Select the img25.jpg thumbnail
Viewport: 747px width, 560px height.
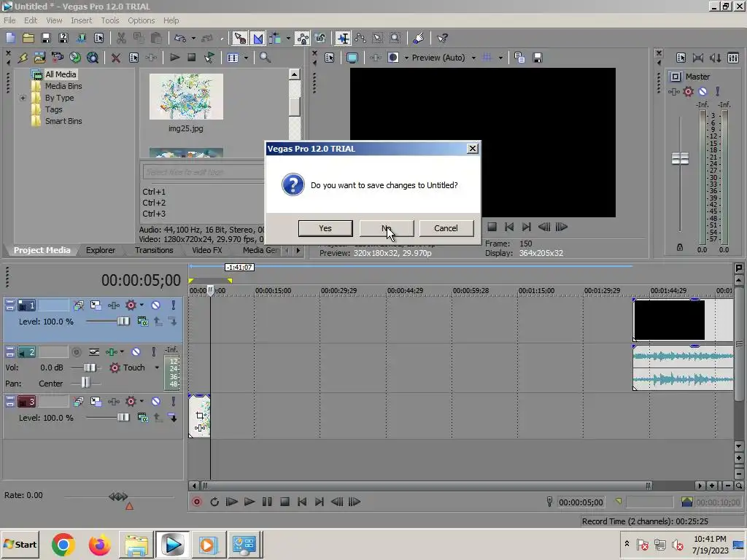coord(186,97)
